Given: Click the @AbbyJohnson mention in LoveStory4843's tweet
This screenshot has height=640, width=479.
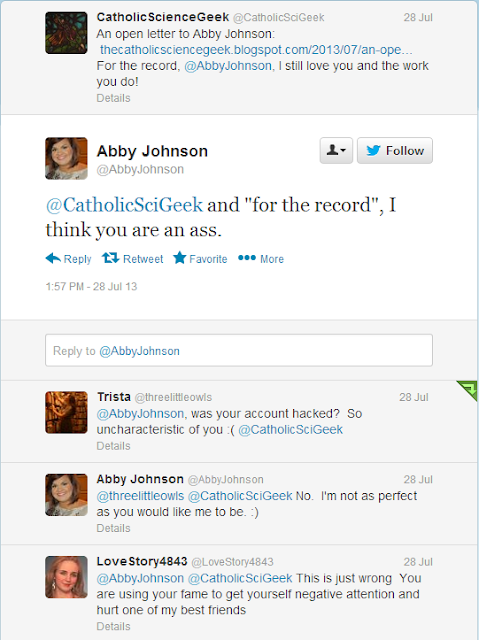Looking at the screenshot, I should tap(140, 578).
